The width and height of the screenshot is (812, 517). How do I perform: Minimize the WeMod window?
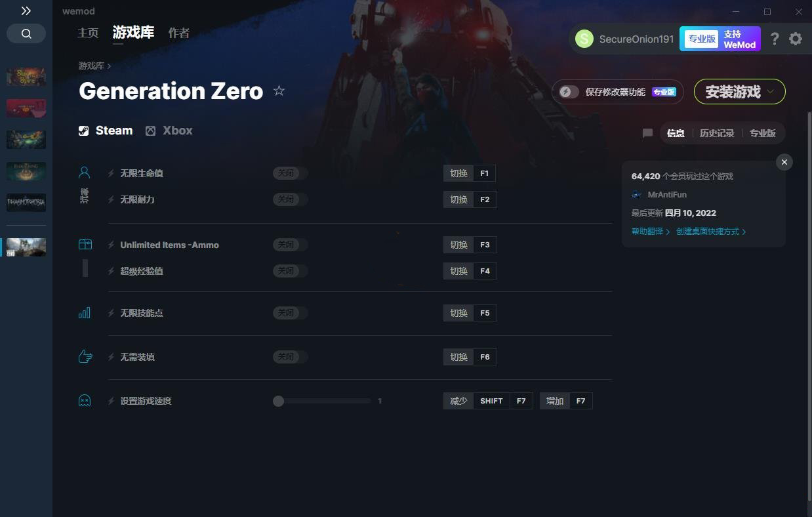click(x=736, y=11)
